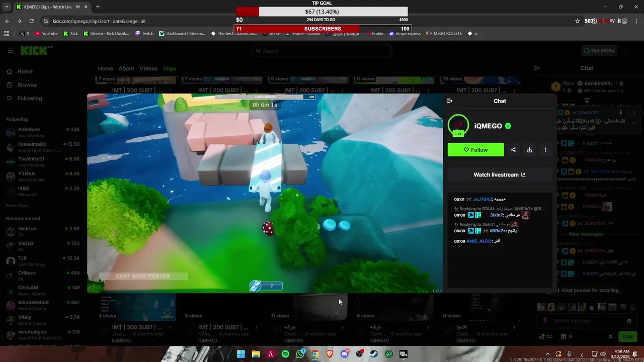This screenshot has height=362, width=644.
Task: Open iABS followed channel
Action: 43,191
